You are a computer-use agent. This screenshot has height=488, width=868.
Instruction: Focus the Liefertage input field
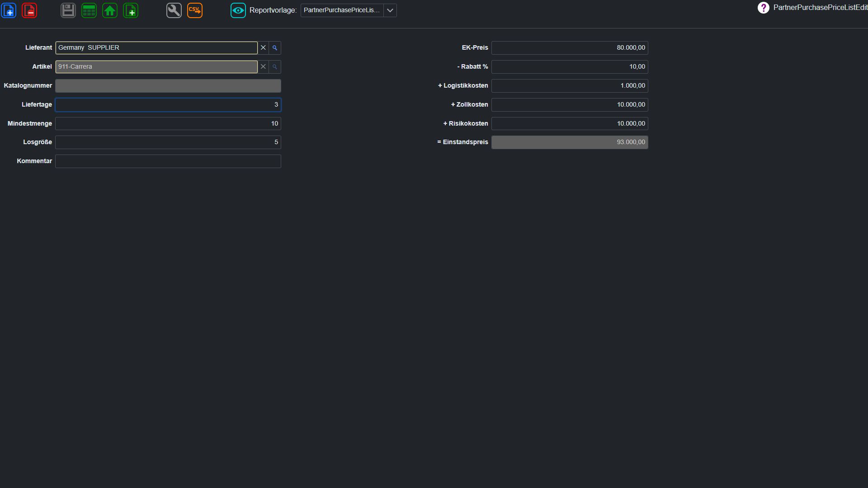(168, 105)
